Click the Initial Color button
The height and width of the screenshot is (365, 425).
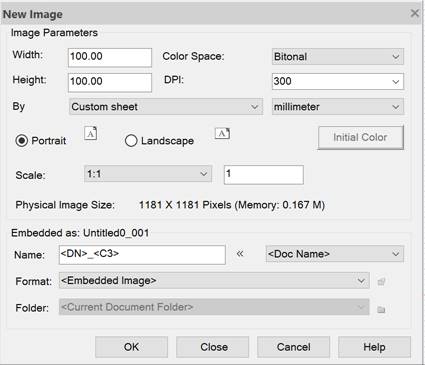pos(361,137)
